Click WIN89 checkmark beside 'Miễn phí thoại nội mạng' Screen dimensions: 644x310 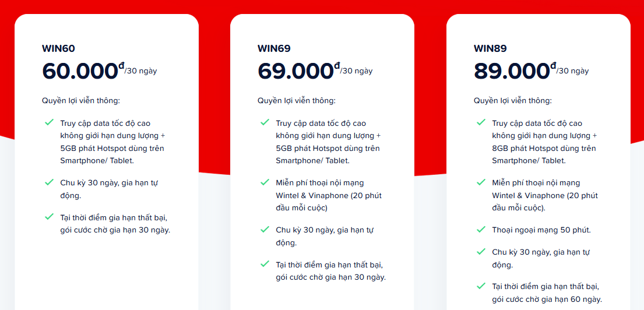[481, 182]
